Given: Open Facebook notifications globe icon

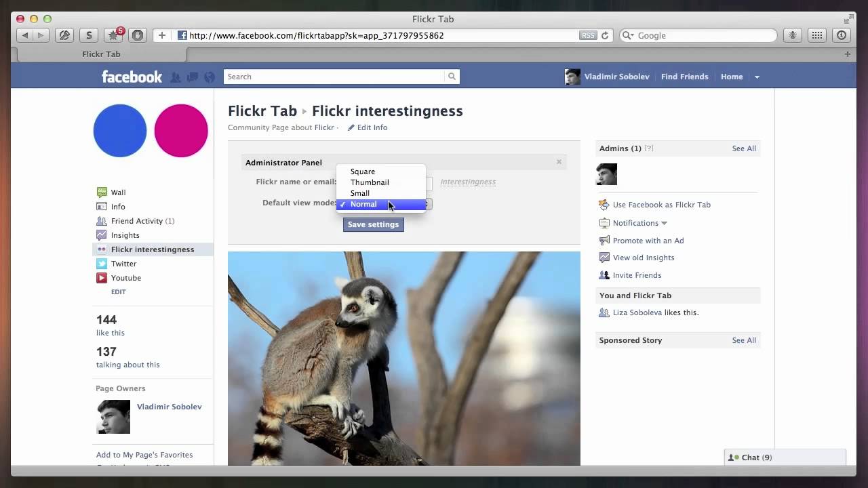Looking at the screenshot, I should (210, 77).
